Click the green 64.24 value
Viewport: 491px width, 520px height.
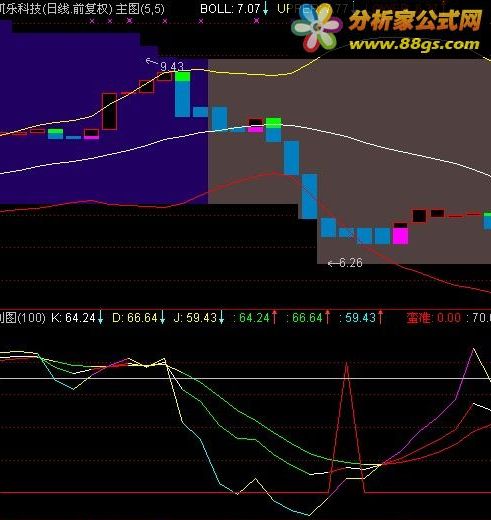pos(254,318)
